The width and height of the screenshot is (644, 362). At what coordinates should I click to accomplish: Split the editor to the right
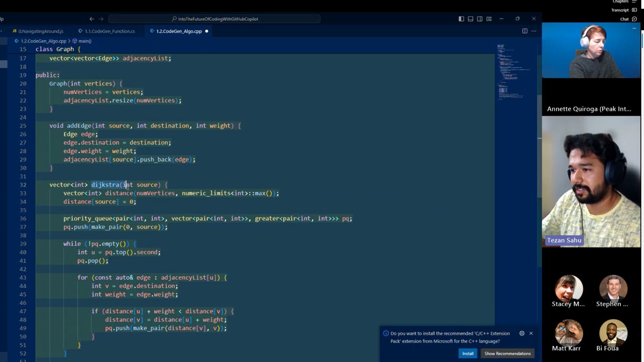coord(525,31)
